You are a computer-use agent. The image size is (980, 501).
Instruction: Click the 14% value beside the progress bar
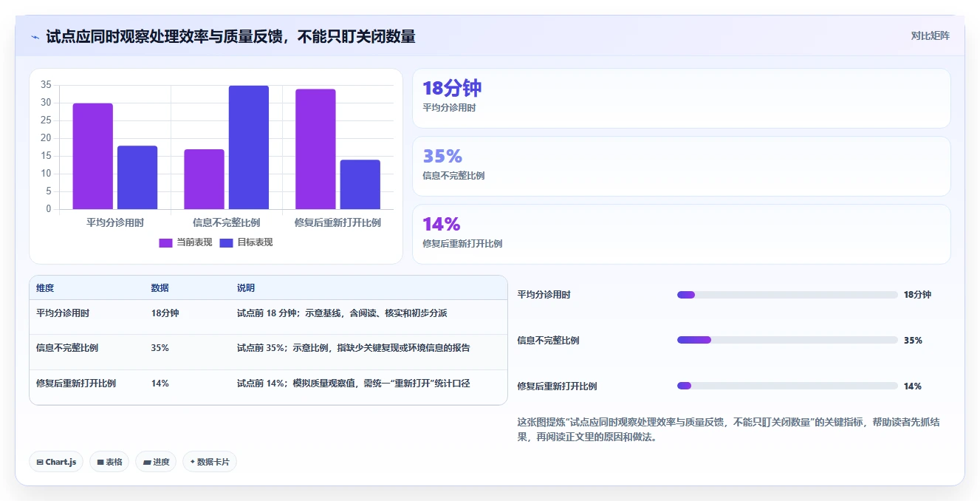(913, 386)
